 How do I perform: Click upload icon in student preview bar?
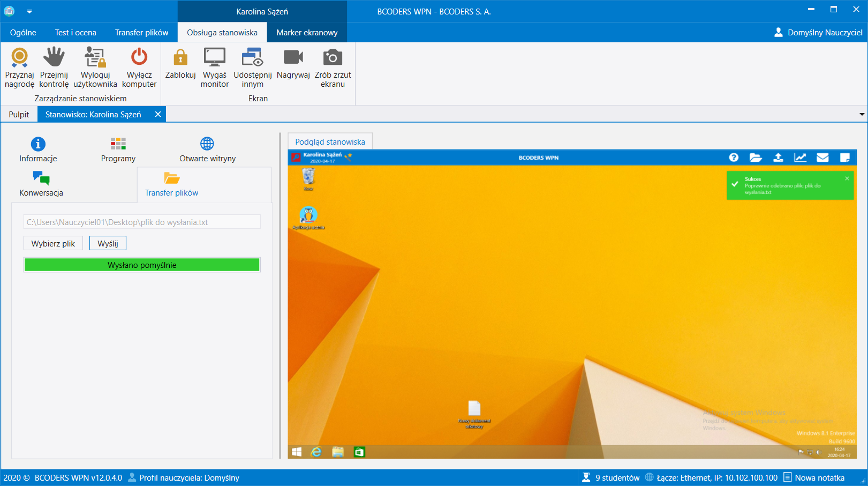tap(778, 158)
